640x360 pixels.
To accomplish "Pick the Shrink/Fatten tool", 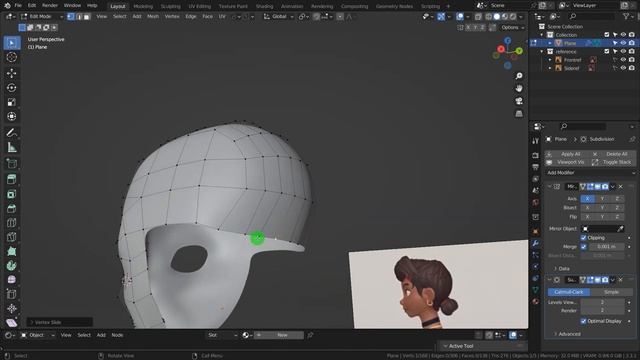I will (x=11, y=308).
